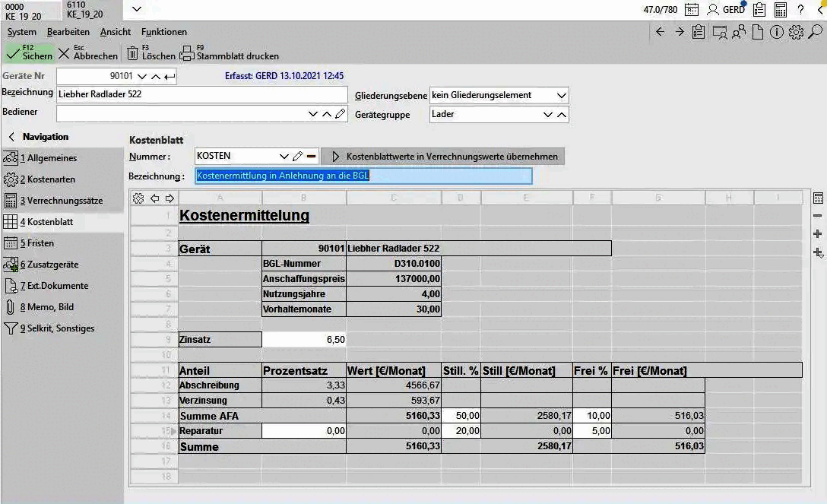
Task: Open the Gliederungsebene dropdown
Action: [x=562, y=96]
